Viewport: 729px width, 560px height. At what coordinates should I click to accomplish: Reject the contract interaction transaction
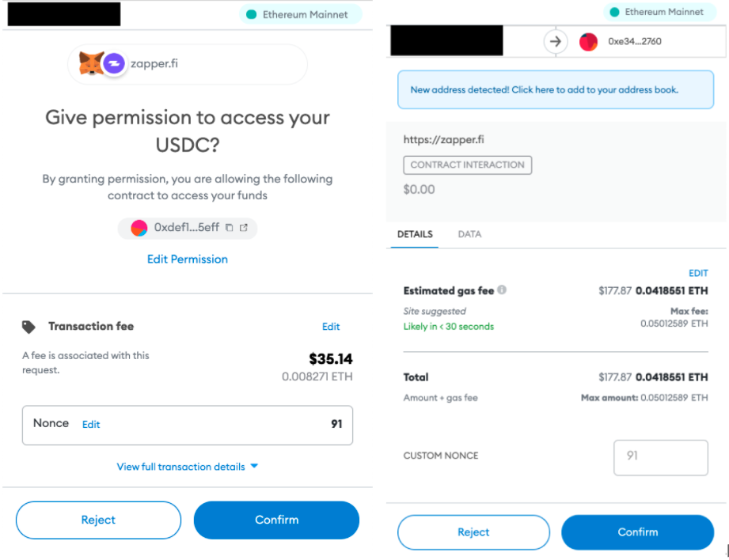click(x=473, y=532)
